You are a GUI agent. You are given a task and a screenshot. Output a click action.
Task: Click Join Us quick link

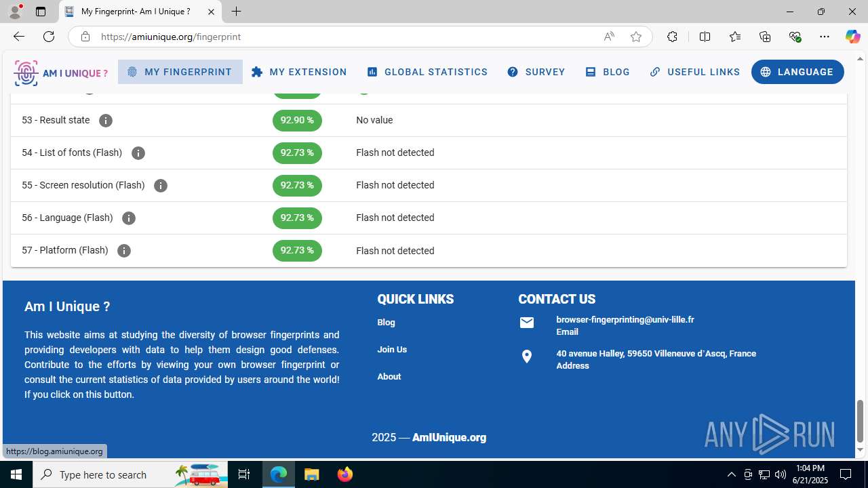tap(392, 350)
